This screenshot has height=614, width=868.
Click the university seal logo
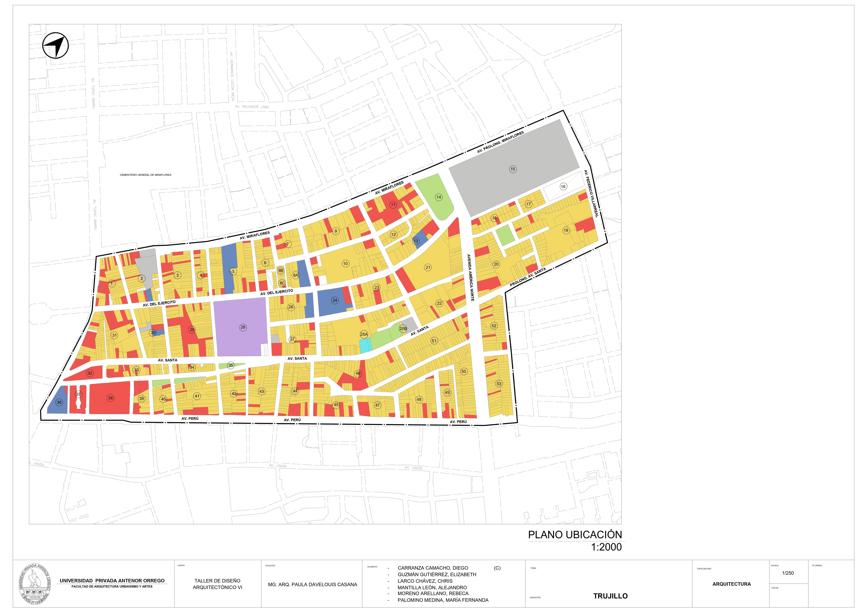(x=35, y=584)
